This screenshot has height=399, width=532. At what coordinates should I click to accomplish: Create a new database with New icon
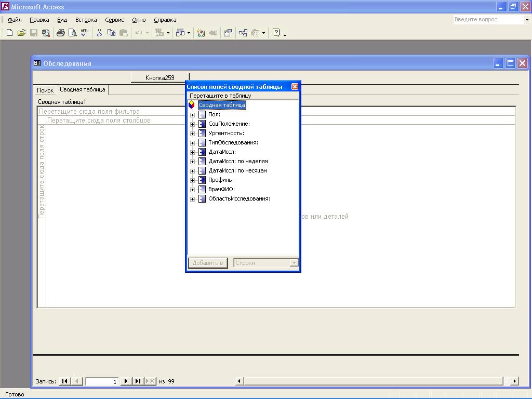tap(9, 33)
